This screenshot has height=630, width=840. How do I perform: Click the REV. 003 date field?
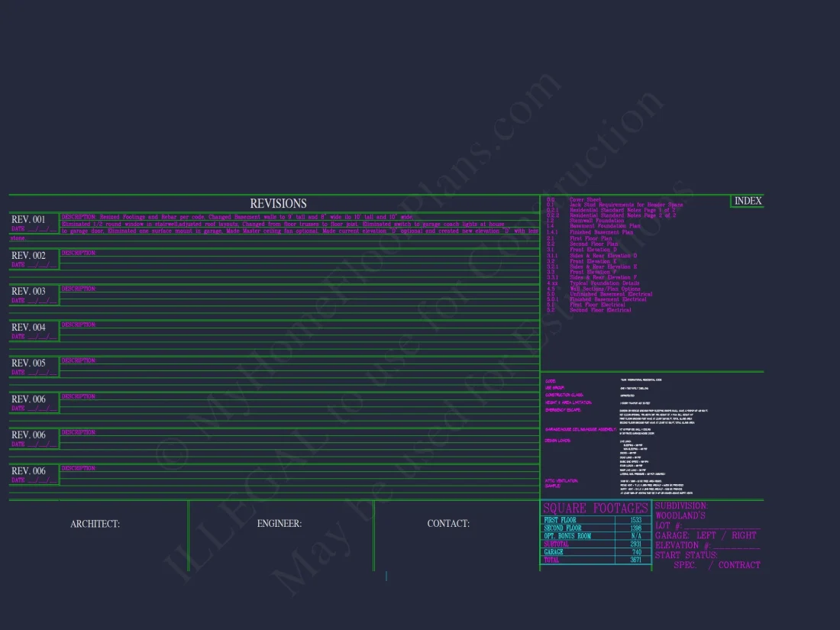[34, 301]
